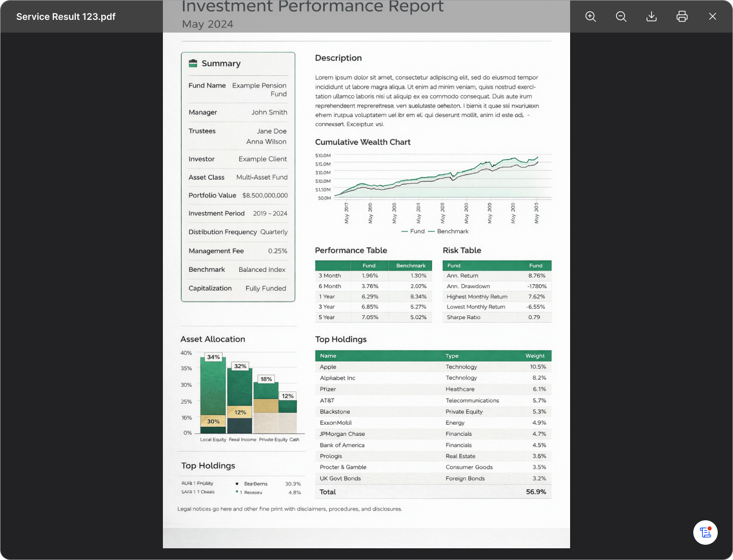Click the briefcase icon beside Summary

193,64
